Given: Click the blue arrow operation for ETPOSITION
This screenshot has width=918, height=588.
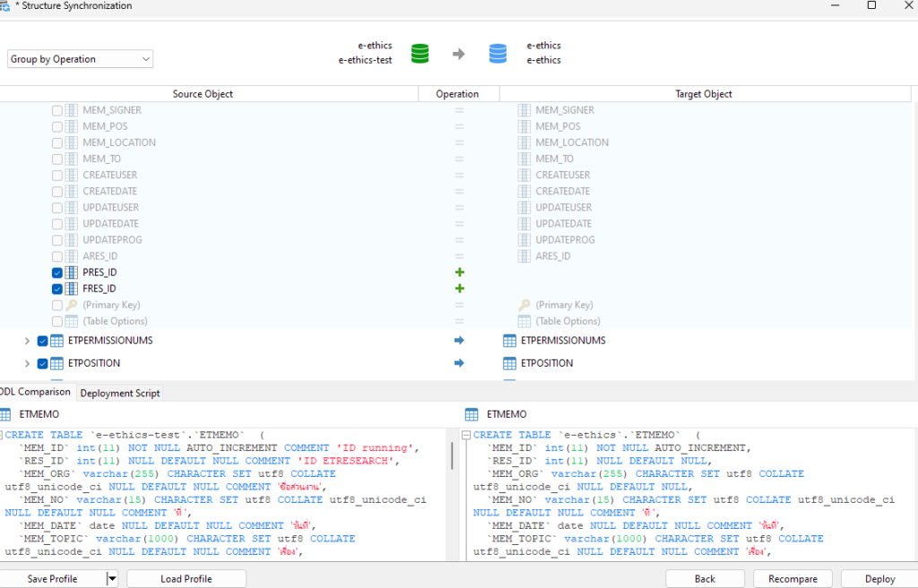Looking at the screenshot, I should click(459, 363).
